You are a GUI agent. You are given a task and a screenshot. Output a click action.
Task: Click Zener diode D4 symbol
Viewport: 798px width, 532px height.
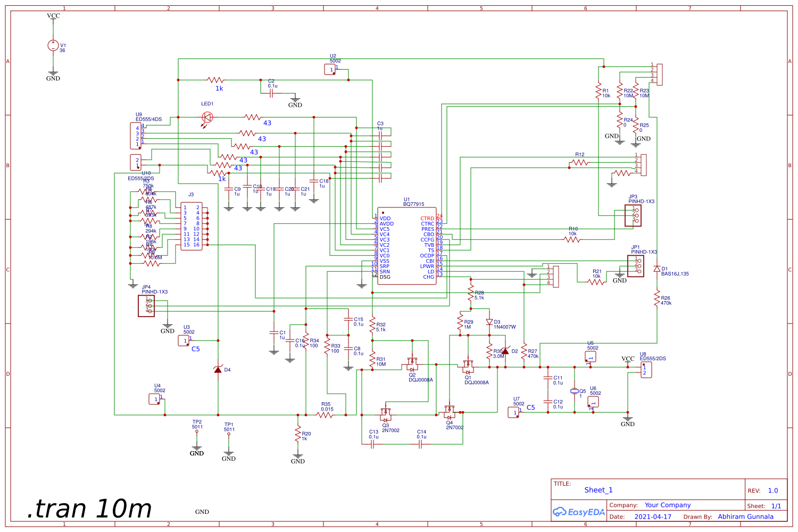coord(218,370)
